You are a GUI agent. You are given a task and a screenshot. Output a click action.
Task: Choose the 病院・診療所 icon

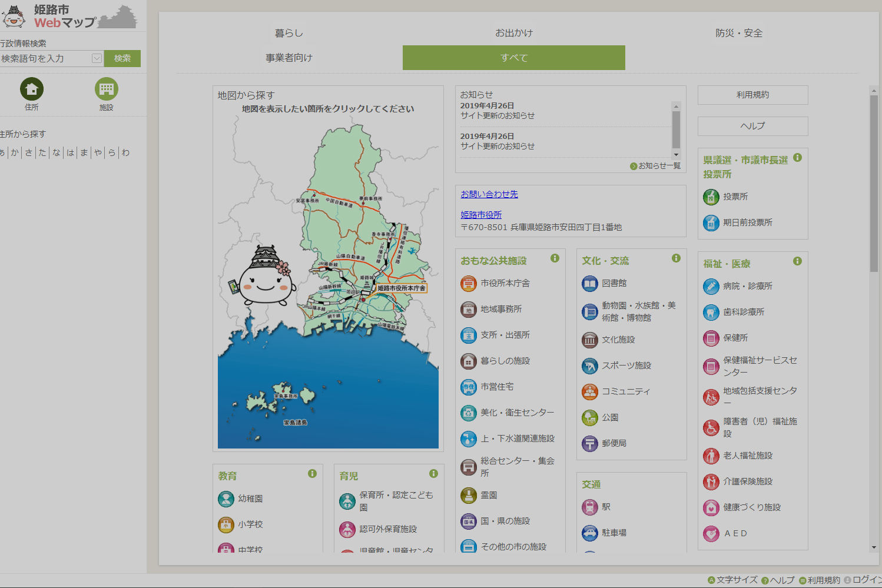(x=711, y=287)
